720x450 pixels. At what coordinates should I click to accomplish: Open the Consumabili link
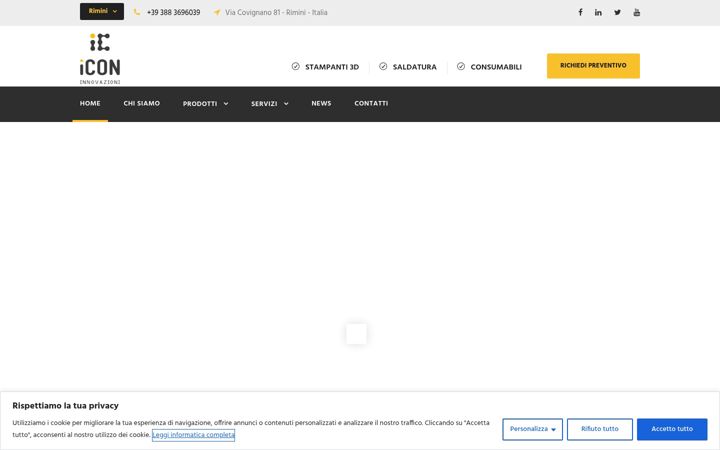point(496,67)
